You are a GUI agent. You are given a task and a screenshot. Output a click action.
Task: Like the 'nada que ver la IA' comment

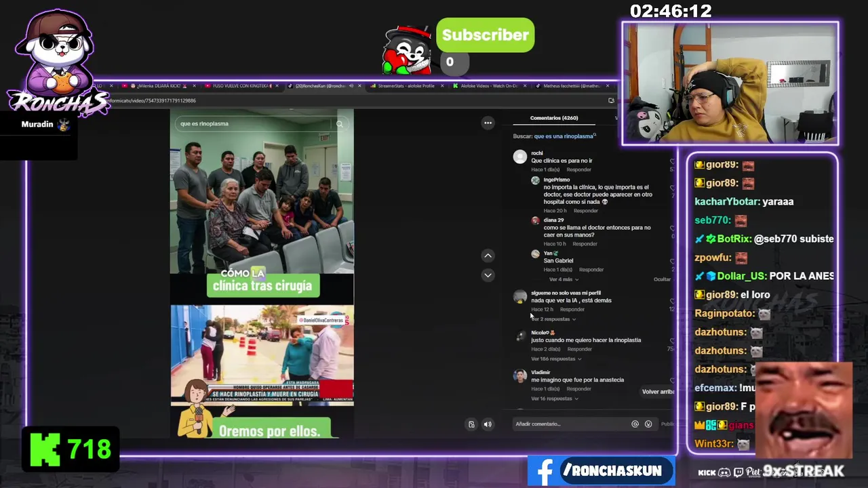[x=672, y=301]
